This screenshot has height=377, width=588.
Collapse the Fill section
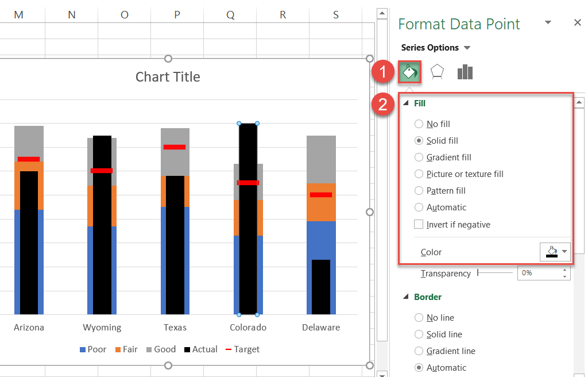406,103
